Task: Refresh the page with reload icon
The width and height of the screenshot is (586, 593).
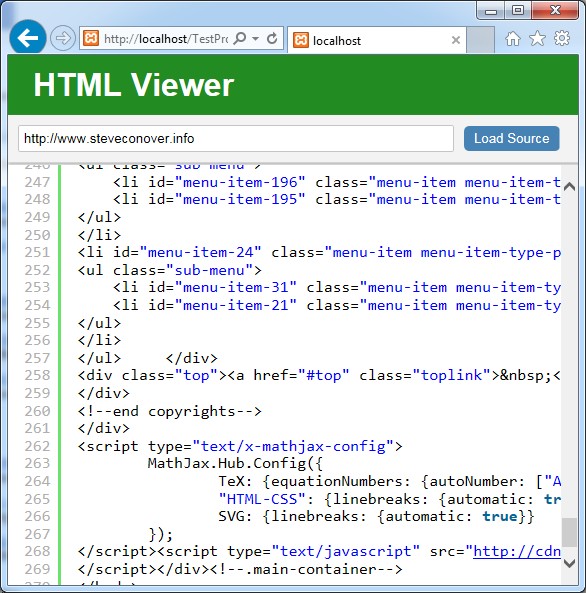Action: [x=272, y=38]
